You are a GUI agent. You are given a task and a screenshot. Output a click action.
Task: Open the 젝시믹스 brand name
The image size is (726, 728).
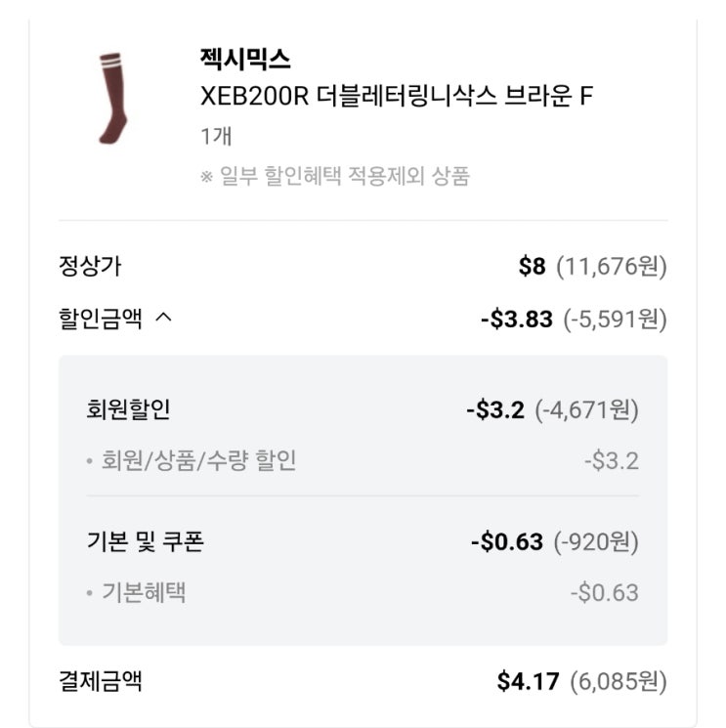[x=244, y=59]
